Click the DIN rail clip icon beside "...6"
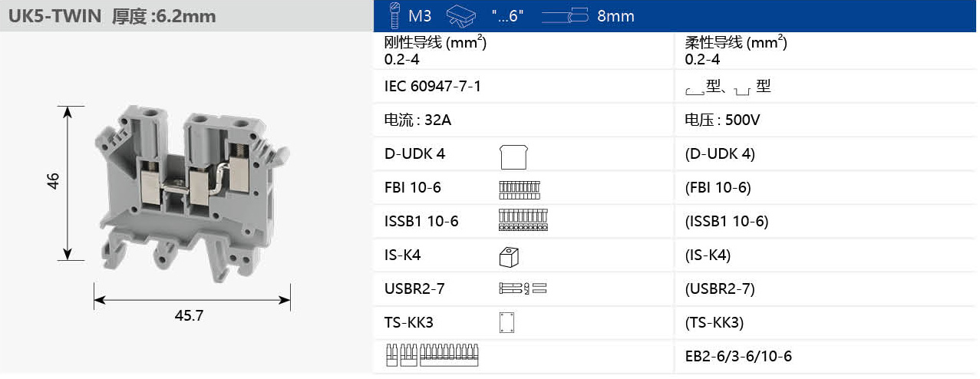The height and width of the screenshot is (379, 980). (460, 16)
